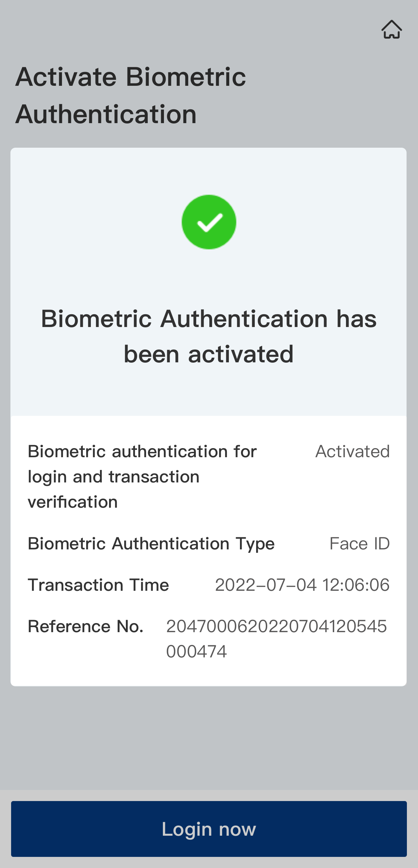Tap the home icon
Image resolution: width=418 pixels, height=868 pixels.
391,30
